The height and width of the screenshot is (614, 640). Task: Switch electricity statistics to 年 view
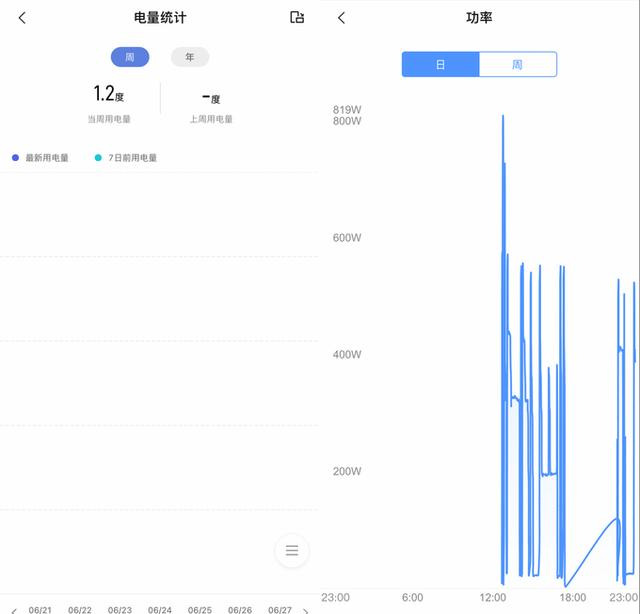190,57
